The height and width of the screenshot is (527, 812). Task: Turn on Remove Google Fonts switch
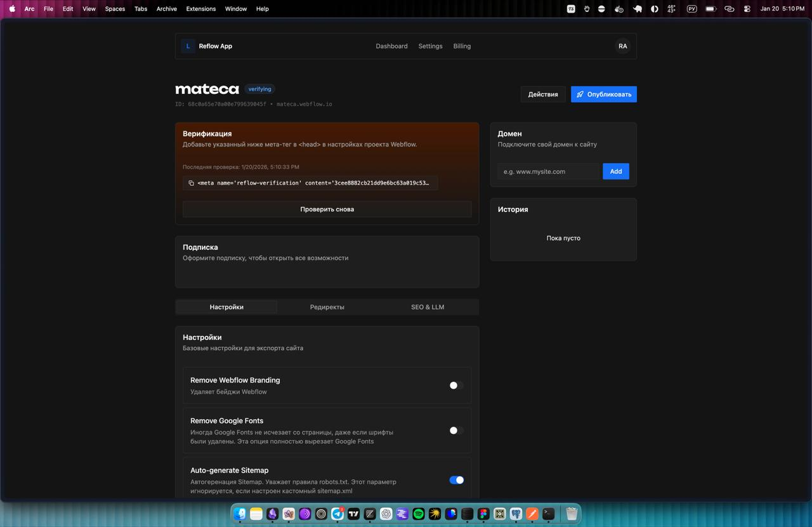(x=456, y=431)
